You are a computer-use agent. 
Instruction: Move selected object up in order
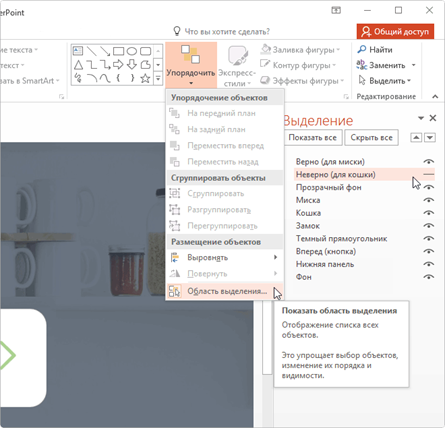point(416,137)
